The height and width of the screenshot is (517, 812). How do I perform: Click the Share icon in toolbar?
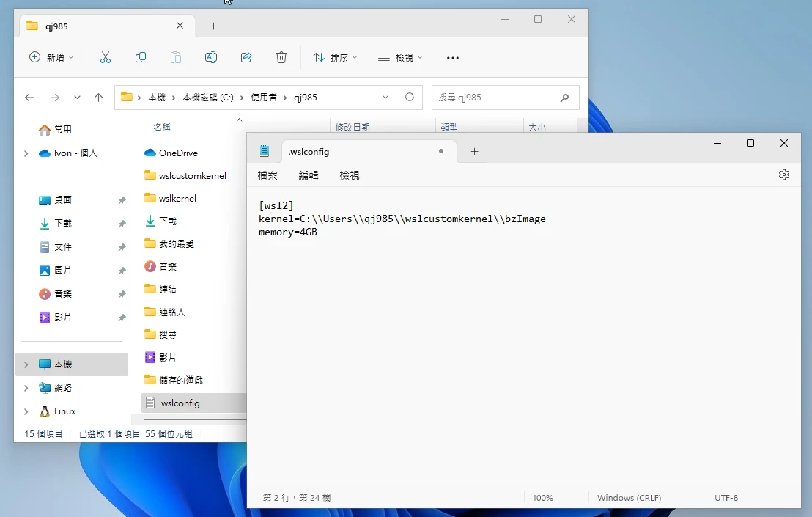pos(246,57)
